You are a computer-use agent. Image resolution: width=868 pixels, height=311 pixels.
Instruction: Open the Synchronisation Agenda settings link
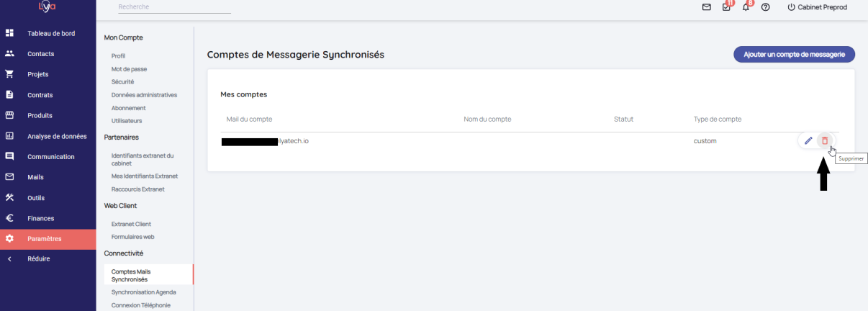click(143, 292)
